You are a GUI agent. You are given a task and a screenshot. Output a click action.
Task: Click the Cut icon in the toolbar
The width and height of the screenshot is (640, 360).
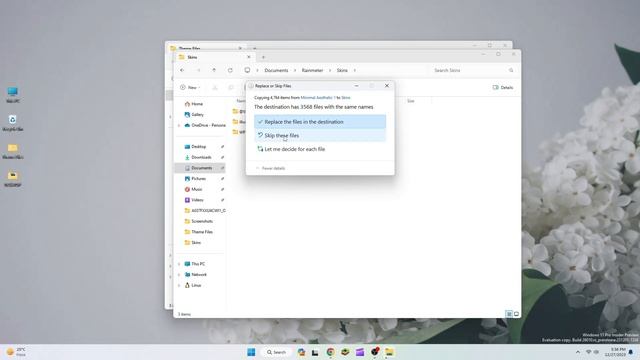pyautogui.click(x=215, y=87)
